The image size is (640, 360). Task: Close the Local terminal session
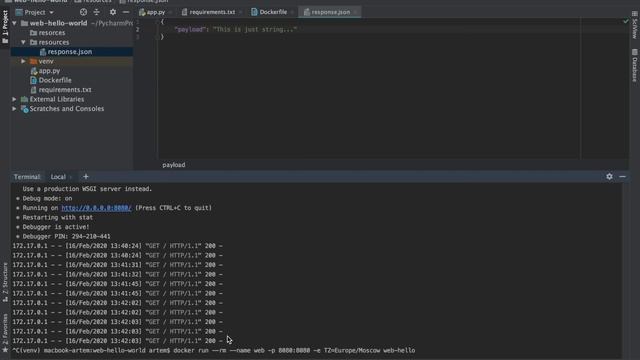(x=71, y=177)
